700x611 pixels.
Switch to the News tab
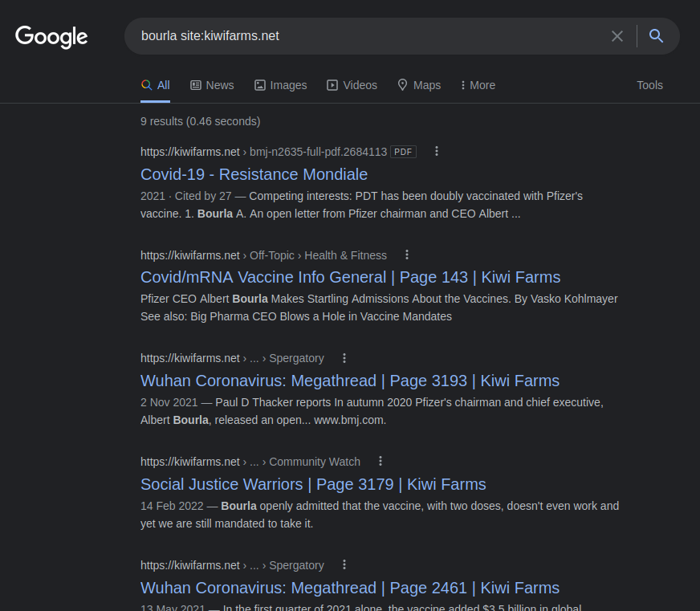(212, 85)
